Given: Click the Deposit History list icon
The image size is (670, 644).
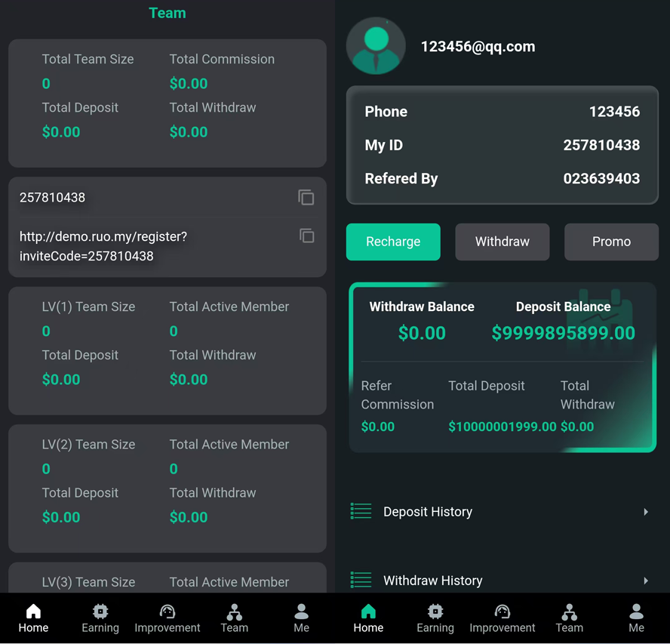Looking at the screenshot, I should coord(361,511).
